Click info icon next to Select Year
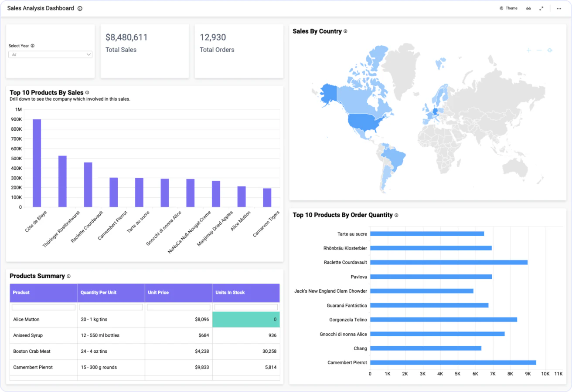 point(33,46)
